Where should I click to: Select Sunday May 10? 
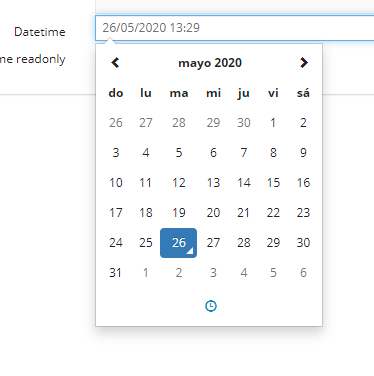(x=116, y=183)
